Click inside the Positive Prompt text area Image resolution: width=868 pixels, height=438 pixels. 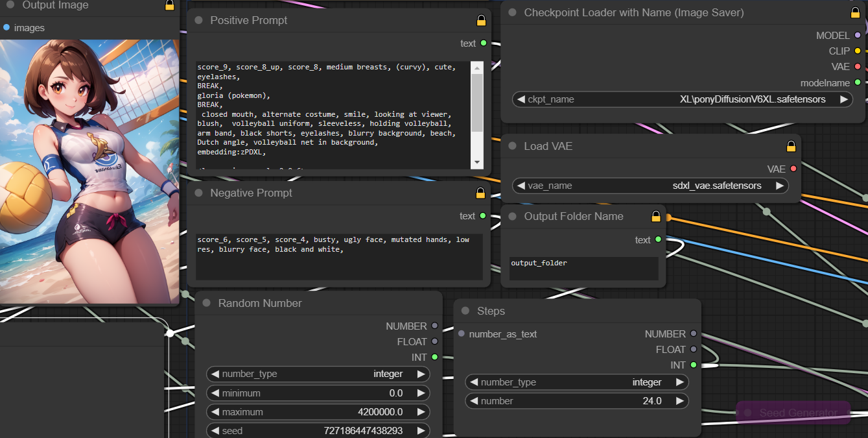pos(332,115)
